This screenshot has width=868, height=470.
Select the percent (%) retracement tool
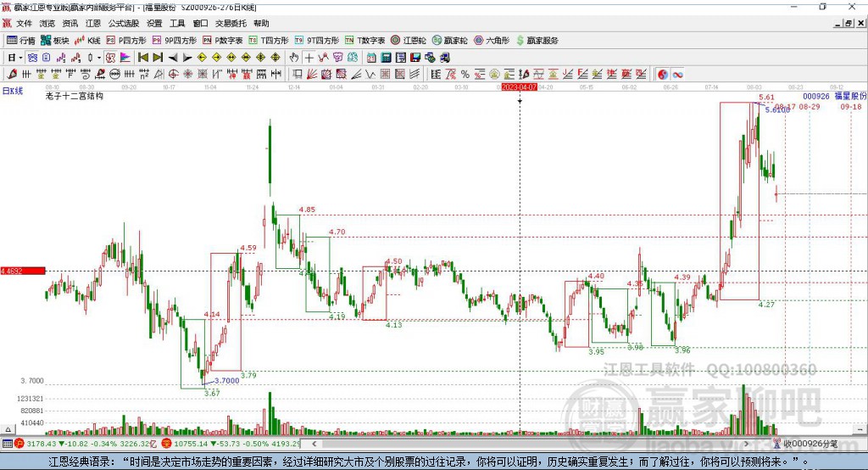[x=465, y=75]
